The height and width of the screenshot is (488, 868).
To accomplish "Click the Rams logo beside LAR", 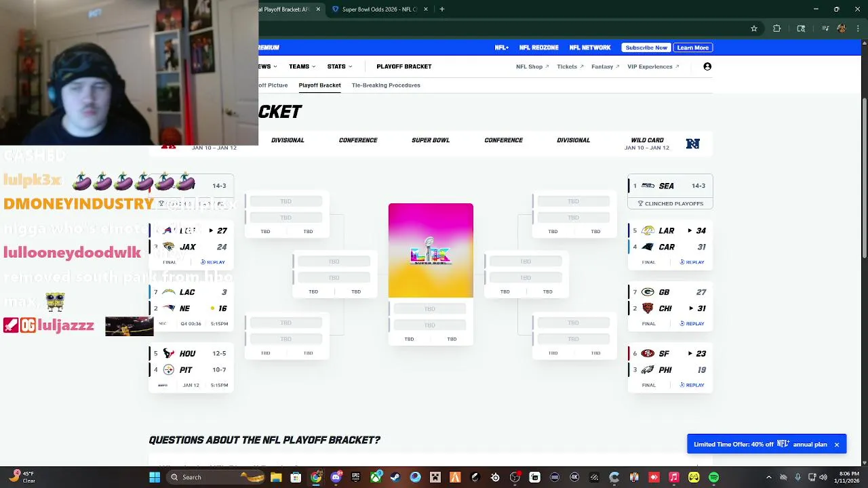I will 648,230.
